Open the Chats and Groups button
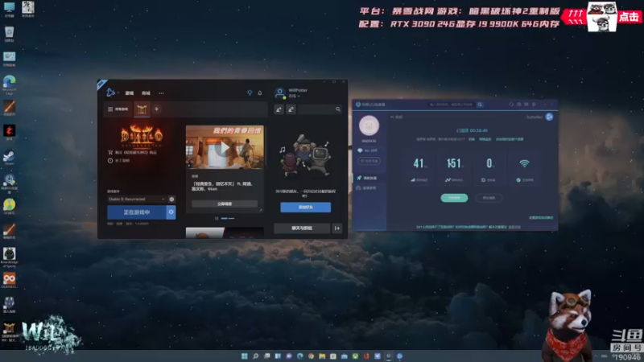644x362 pixels. (x=302, y=228)
